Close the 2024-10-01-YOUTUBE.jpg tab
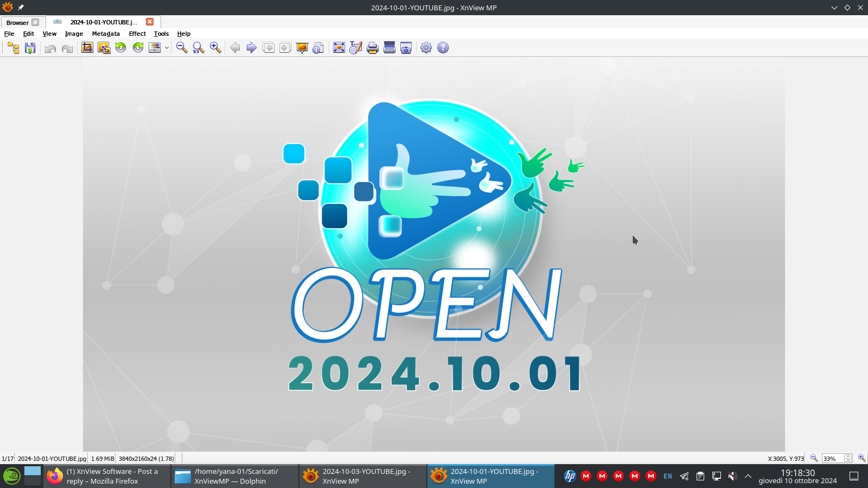Viewport: 868px width, 488px height. [150, 22]
